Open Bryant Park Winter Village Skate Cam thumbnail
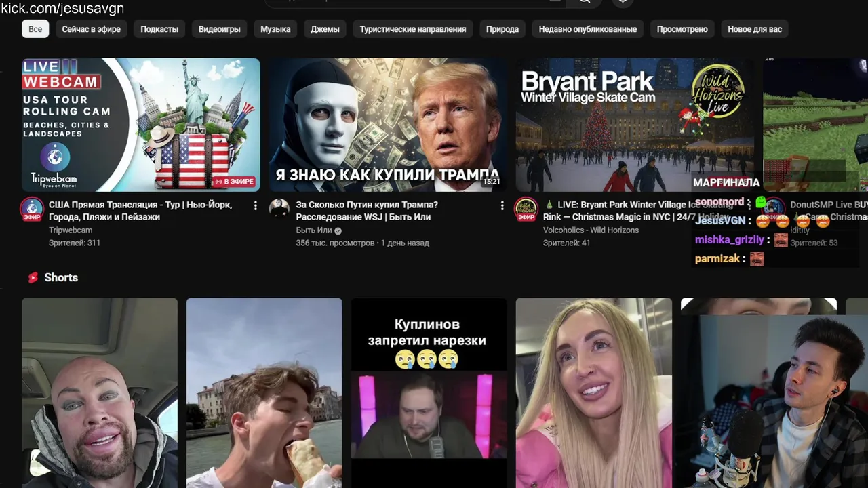Screen dimensions: 868x488 pos(635,125)
